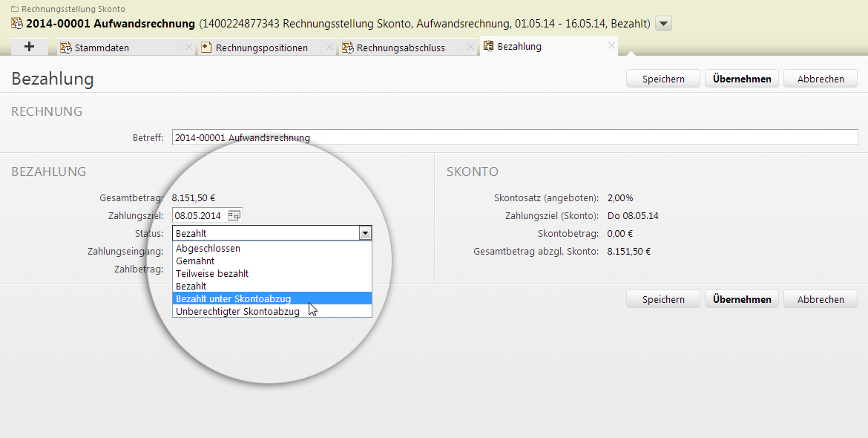Screen dimensions: 868x438
Task: Pick 'Teilweise bezahlt' in status list
Action: tap(212, 273)
